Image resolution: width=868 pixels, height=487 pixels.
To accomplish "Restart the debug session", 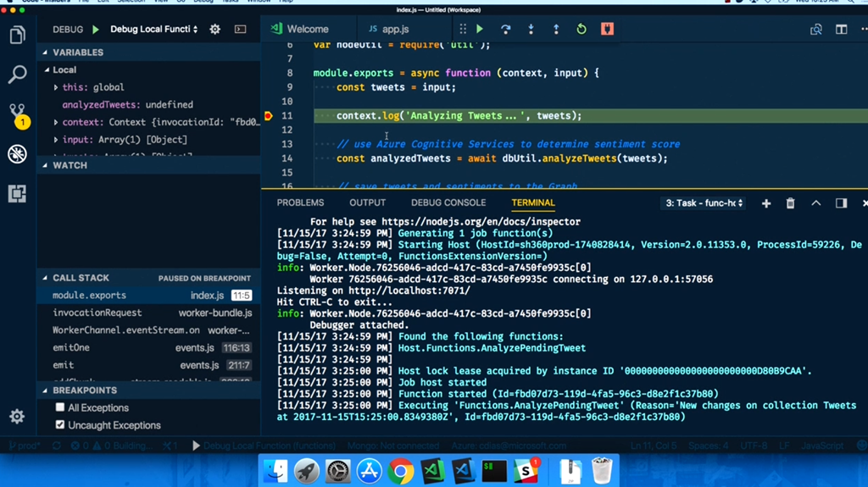I will 581,29.
